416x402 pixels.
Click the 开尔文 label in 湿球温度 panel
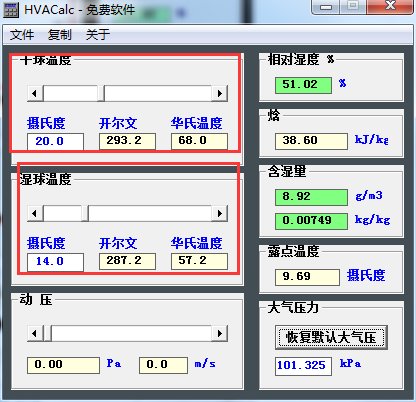(x=118, y=243)
